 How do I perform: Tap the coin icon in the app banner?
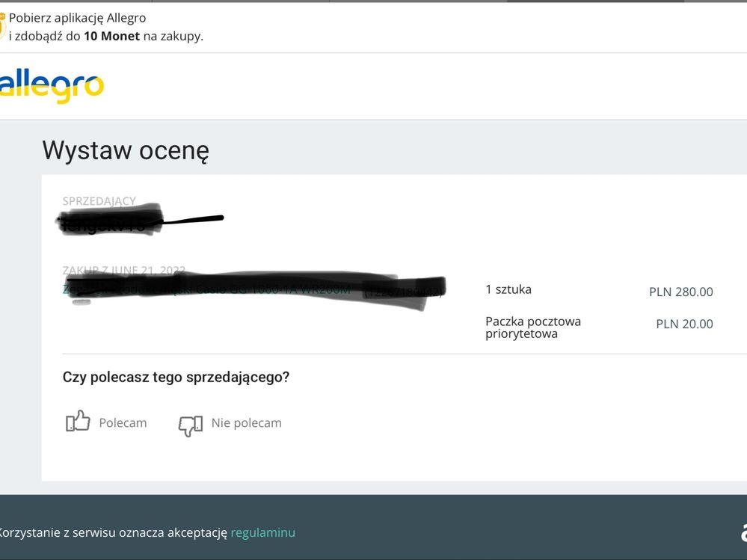coord(3,27)
